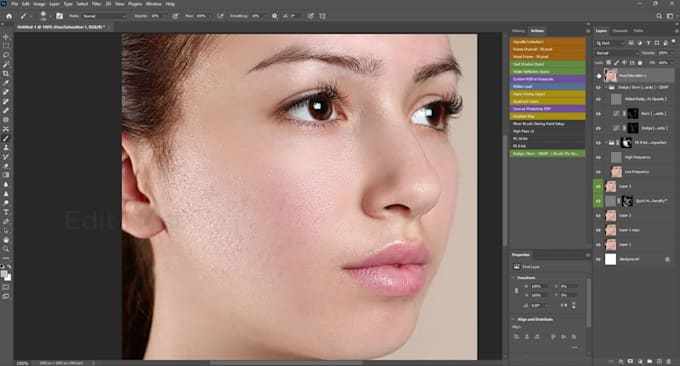Lock transparent pixels in Layers panel
Viewport: 680px width, 366px height.
(x=608, y=63)
